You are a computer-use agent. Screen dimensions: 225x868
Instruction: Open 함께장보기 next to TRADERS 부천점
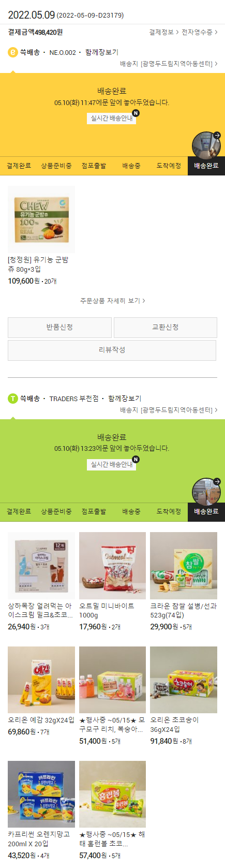click(x=125, y=399)
